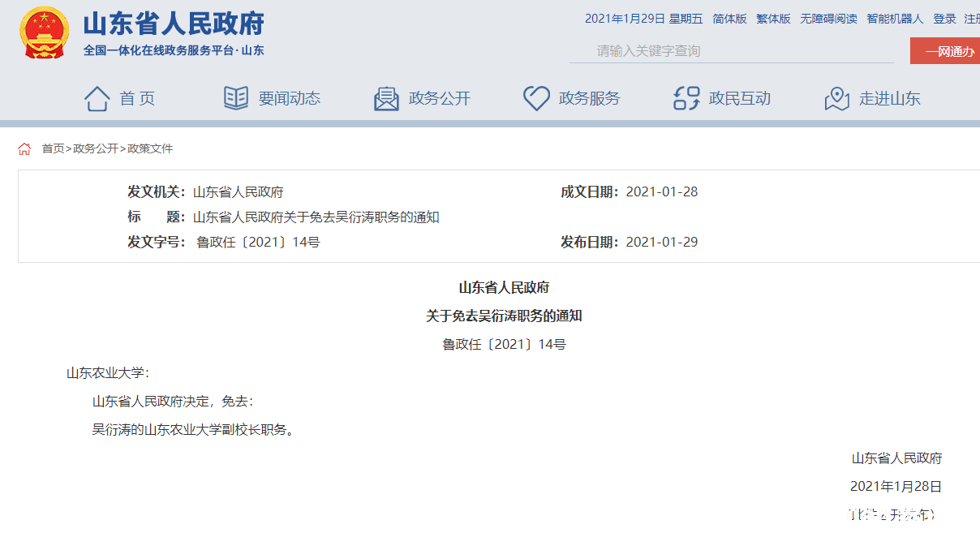The image size is (980, 533).
Task: Focus the keyword search input field
Action: pos(732,51)
